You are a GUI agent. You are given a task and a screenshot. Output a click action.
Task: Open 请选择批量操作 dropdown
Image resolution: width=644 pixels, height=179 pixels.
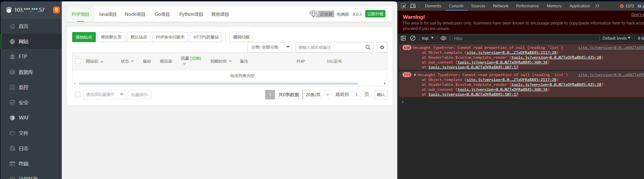click(x=105, y=95)
